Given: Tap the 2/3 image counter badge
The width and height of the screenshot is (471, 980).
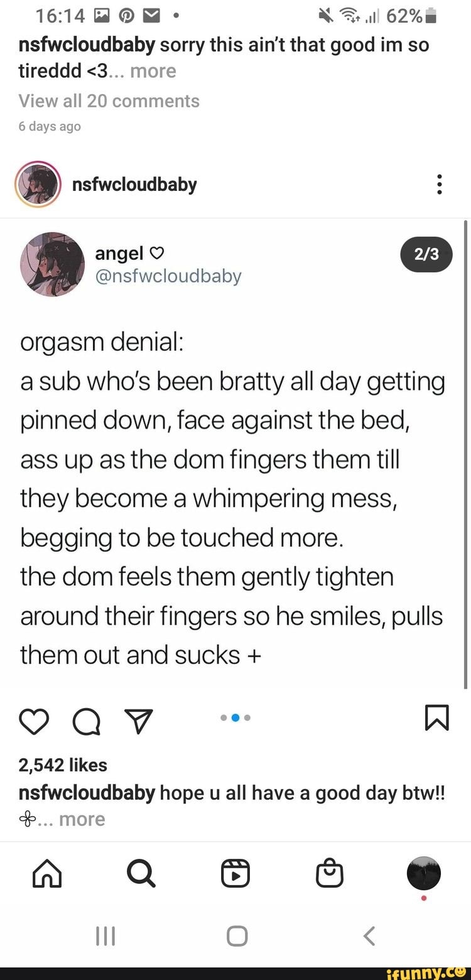Looking at the screenshot, I should point(426,255).
